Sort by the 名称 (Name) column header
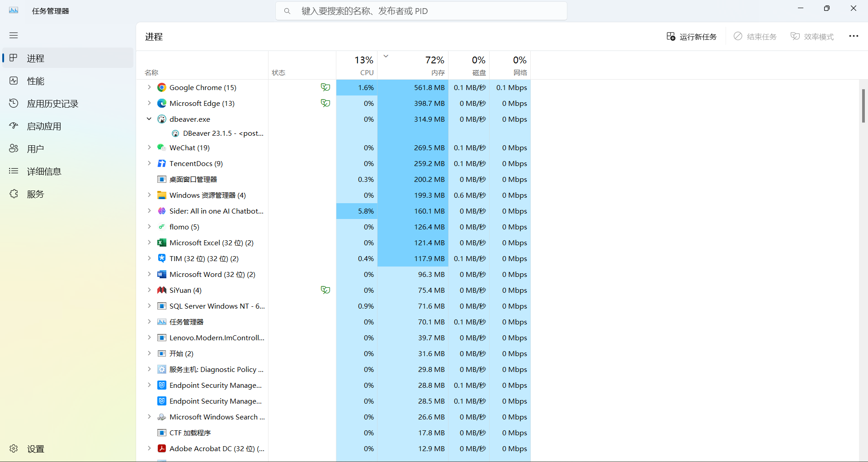The width and height of the screenshot is (868, 462). click(202, 65)
